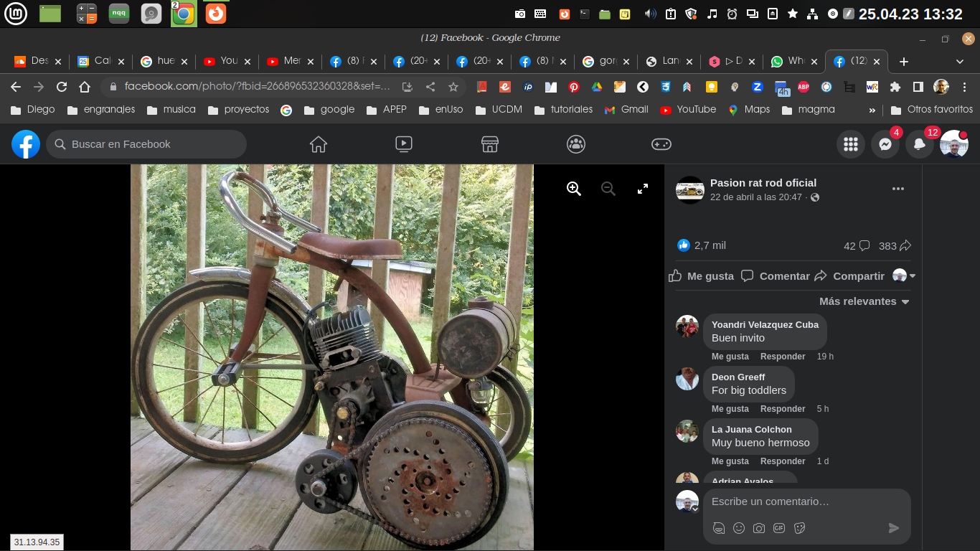Viewport: 980px width, 551px height.
Task: Bookmark this page with the star
Action: 453,87
